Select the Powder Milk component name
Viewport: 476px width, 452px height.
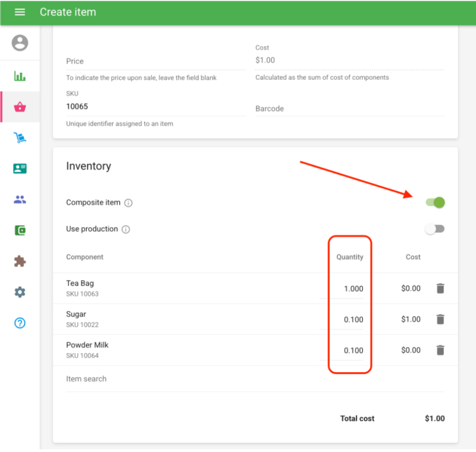[x=87, y=345]
